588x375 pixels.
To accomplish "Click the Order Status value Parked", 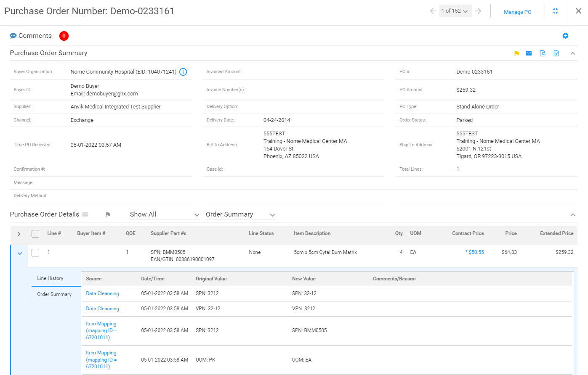I will (464, 120).
